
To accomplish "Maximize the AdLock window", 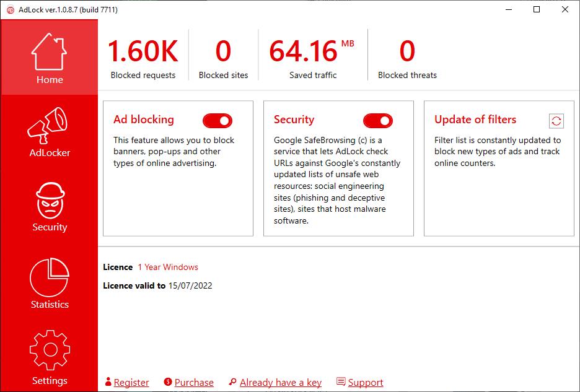I will [537, 9].
